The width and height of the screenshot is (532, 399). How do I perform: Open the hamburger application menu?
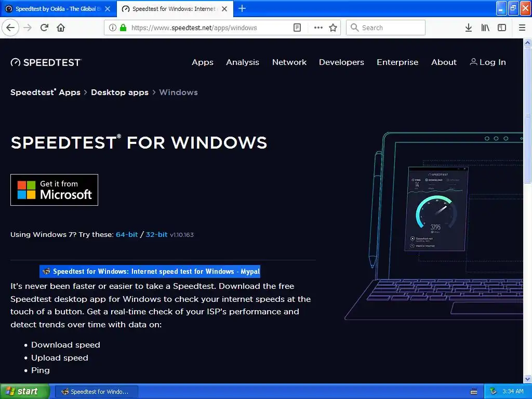[522, 28]
